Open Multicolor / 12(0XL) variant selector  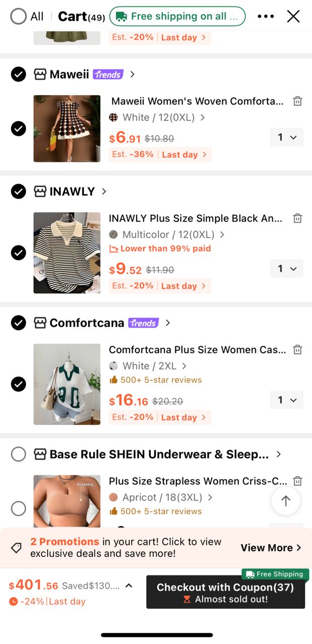tap(167, 235)
